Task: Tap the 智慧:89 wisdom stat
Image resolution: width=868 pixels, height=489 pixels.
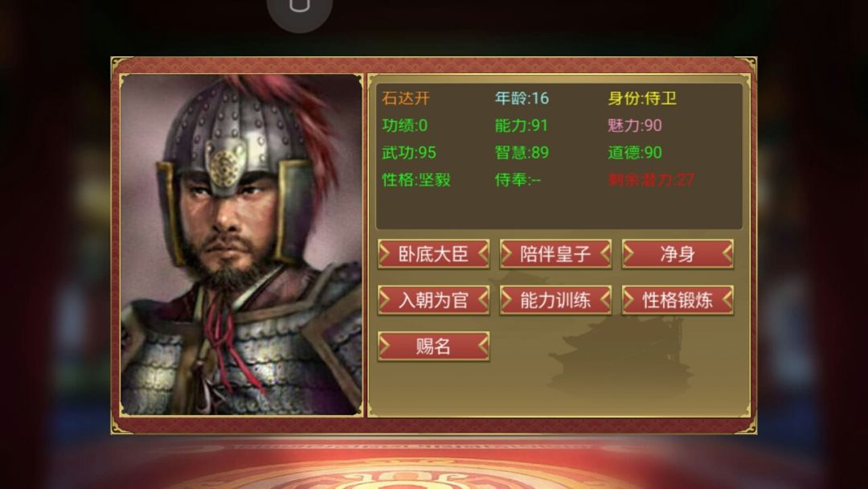Action: 522,152
